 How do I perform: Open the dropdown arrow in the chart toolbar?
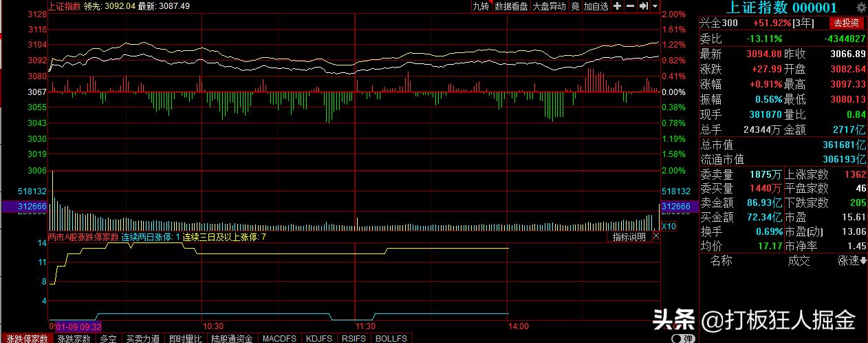point(655,6)
